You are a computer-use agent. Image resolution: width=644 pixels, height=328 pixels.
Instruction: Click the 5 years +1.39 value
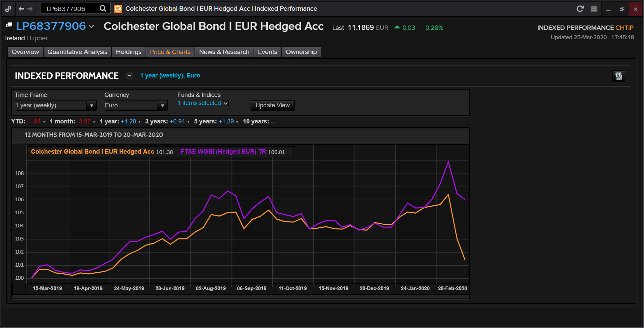[x=226, y=121]
